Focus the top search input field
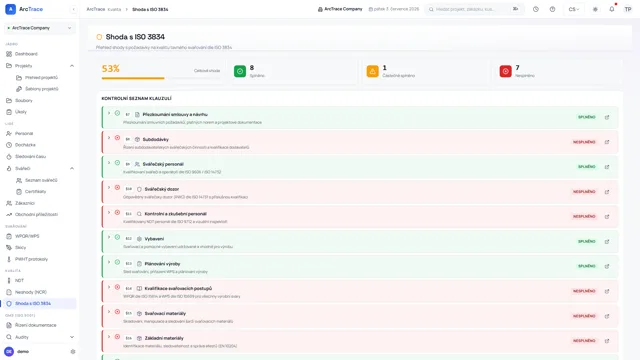 pyautogui.click(x=474, y=9)
